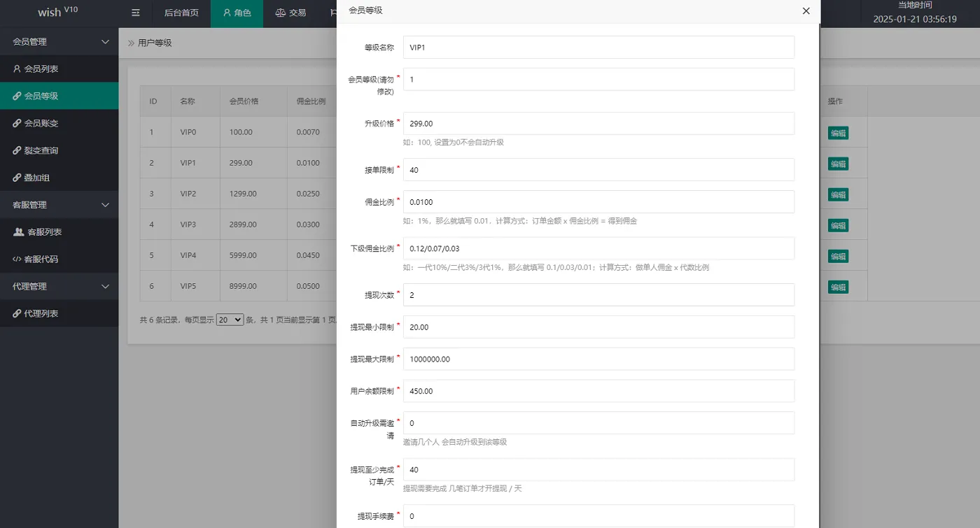980x528 pixels.
Task: Click the 等级名称 input field showing VIP1
Action: [598, 47]
